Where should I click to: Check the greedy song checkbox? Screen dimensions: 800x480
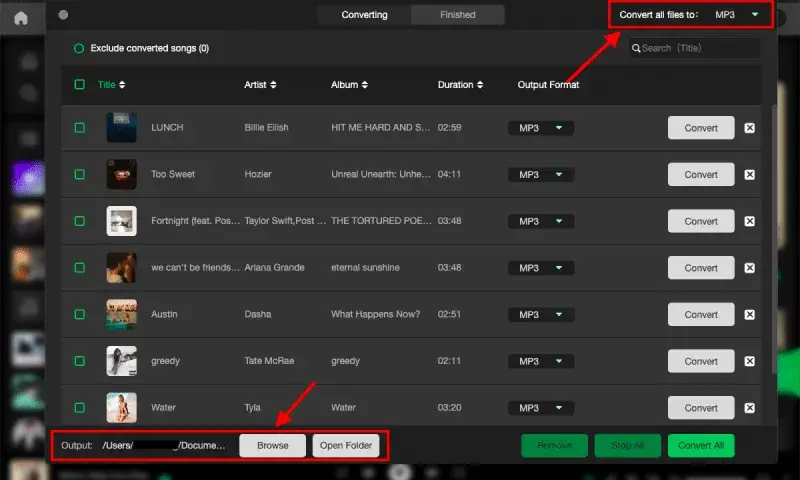(80, 361)
